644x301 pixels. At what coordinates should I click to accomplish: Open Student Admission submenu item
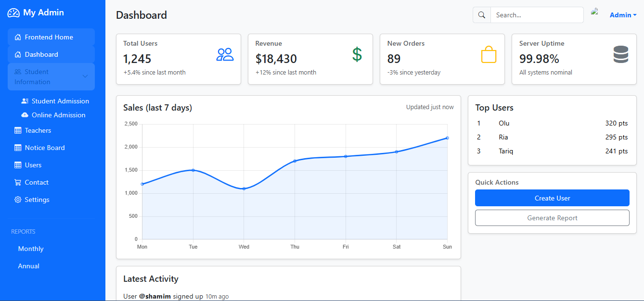pyautogui.click(x=60, y=101)
